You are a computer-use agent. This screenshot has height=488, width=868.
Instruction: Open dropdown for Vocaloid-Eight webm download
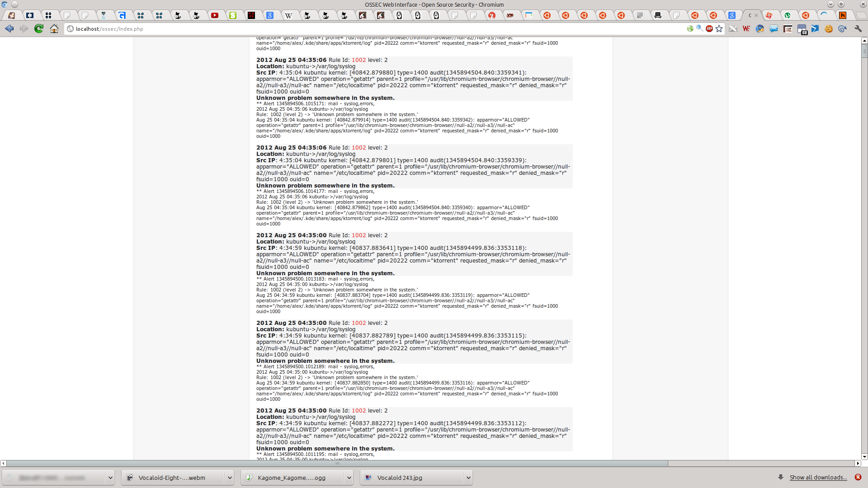229,478
